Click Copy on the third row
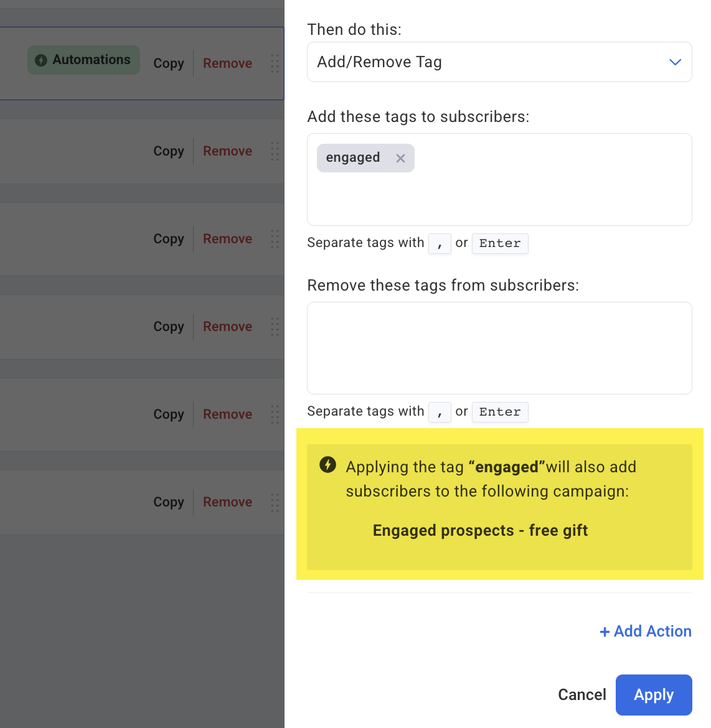Image resolution: width=711 pixels, height=728 pixels. pos(169,239)
